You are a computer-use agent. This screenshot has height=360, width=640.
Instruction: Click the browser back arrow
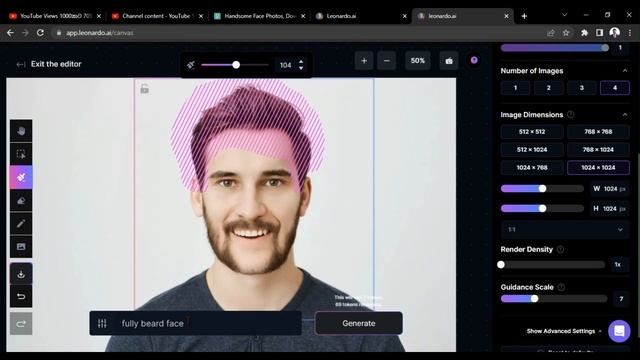point(10,33)
